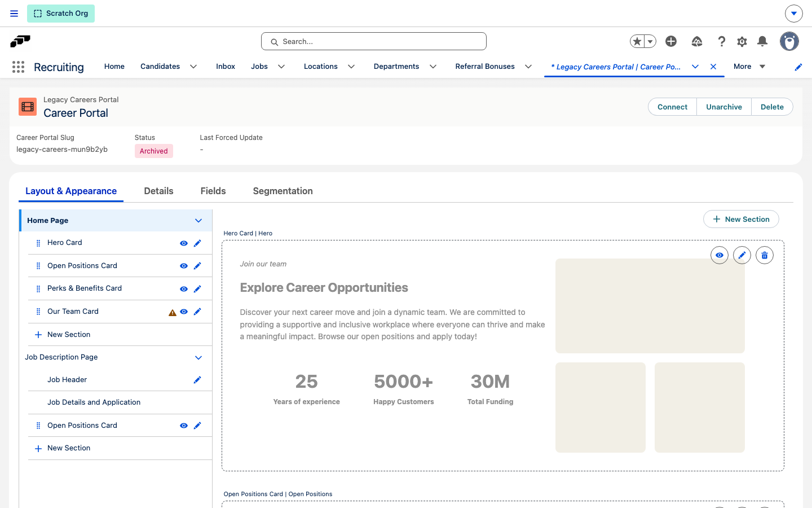812x508 pixels.
Task: Toggle Hero preview section visibility eye
Action: tap(720, 255)
